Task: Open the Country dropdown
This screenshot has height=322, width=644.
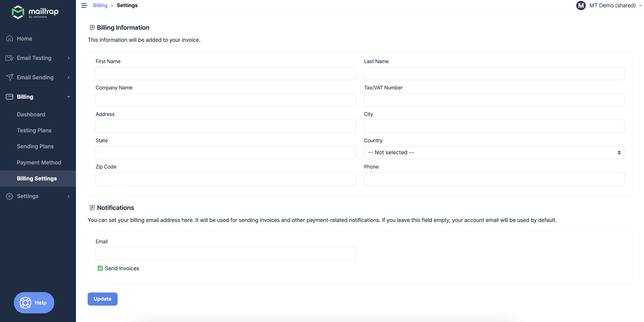Action: click(x=494, y=153)
